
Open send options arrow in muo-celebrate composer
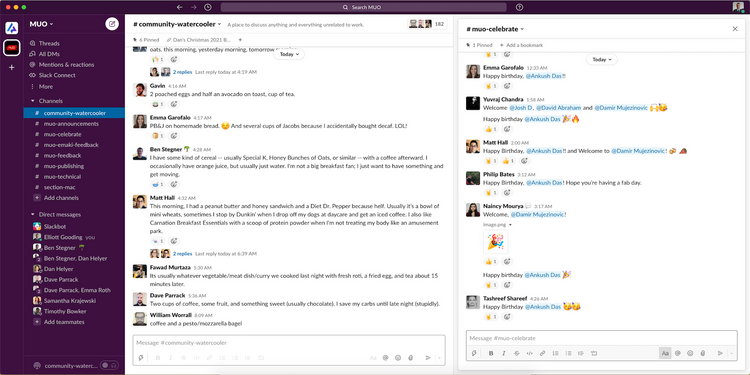click(x=731, y=353)
